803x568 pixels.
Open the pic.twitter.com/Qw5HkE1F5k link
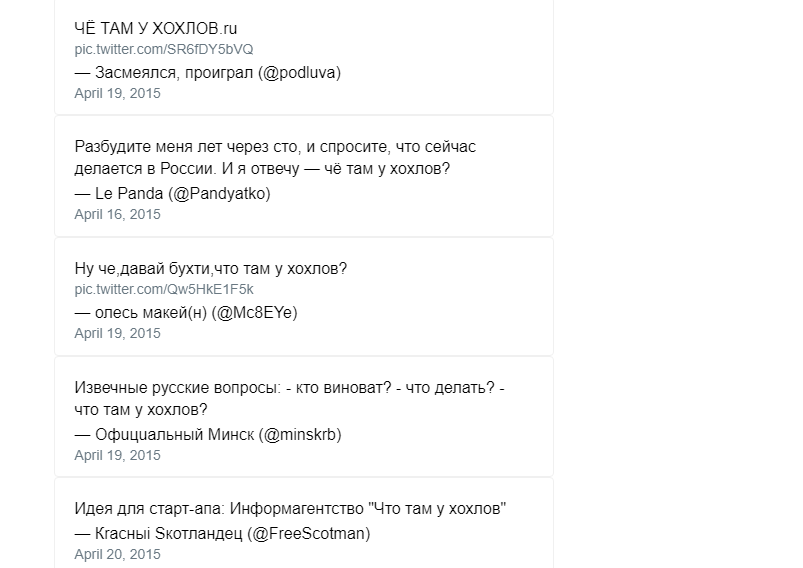[164, 289]
